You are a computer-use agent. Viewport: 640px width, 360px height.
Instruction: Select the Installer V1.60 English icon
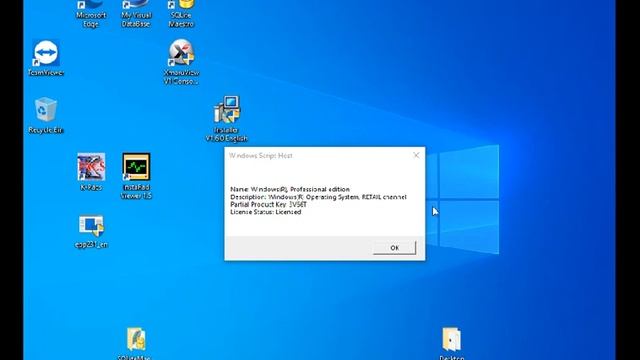[227, 119]
